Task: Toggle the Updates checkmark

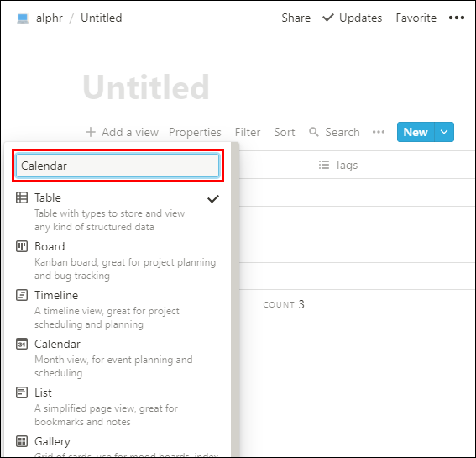Action: coord(328,18)
